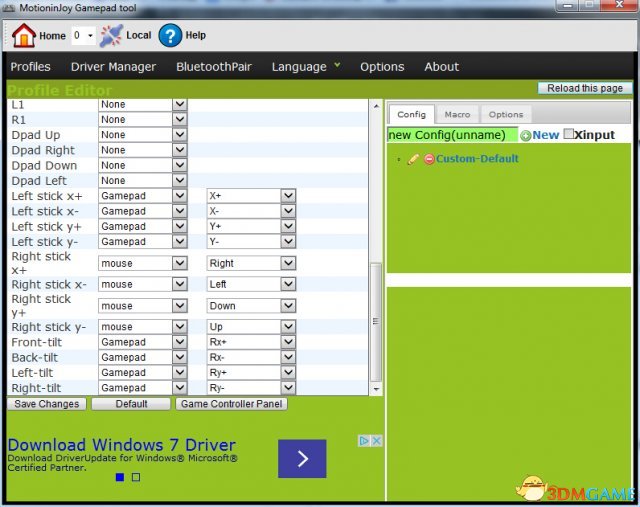Click the pencil edit icon beside Custom-Default

[x=413, y=159]
